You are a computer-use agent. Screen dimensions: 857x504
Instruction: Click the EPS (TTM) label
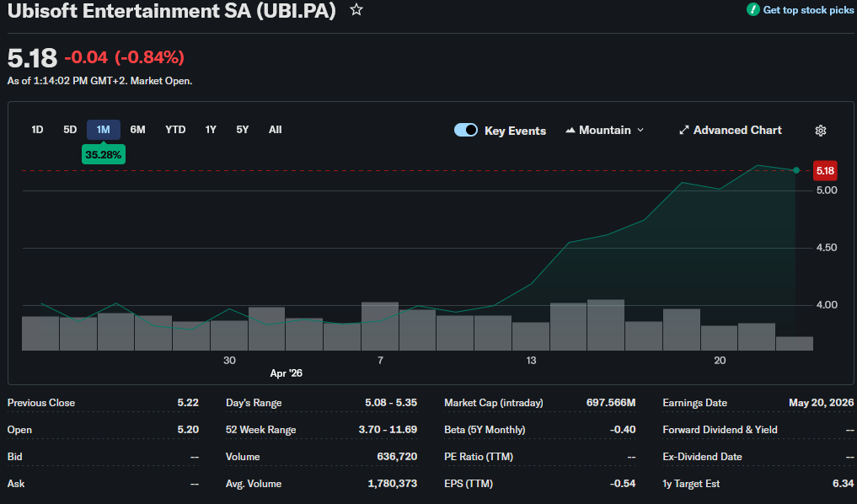pyautogui.click(x=469, y=484)
